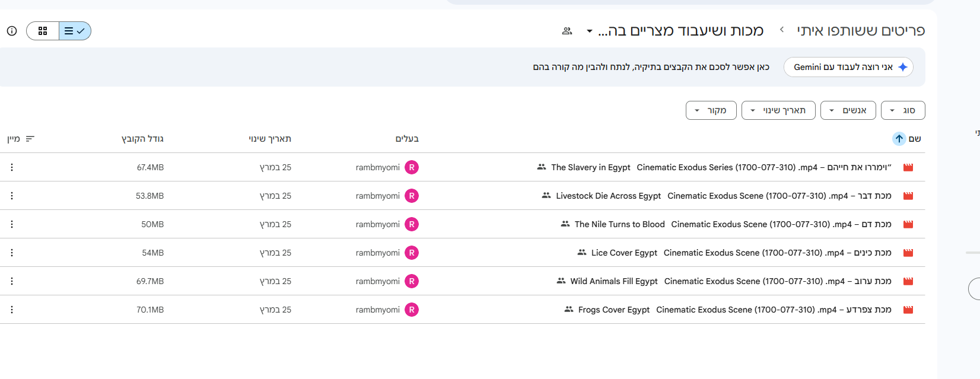Click video icon of Nile Turns to Blood

click(x=908, y=224)
